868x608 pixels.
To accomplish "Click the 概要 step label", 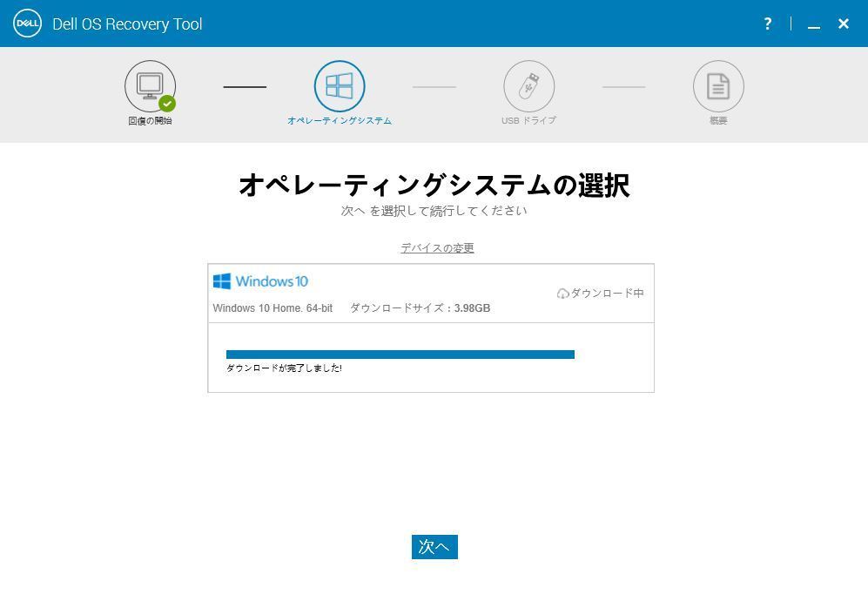I will [x=718, y=121].
